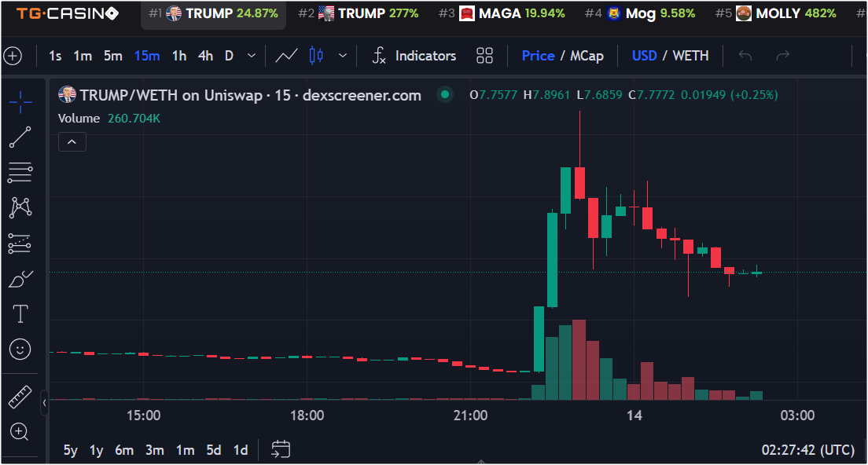Select WETH as quote currency
This screenshot has width=868, height=465.
point(691,56)
